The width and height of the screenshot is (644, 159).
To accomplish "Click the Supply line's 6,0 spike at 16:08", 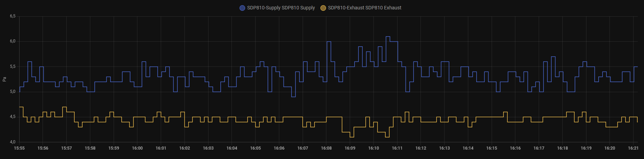I will [x=329, y=42].
